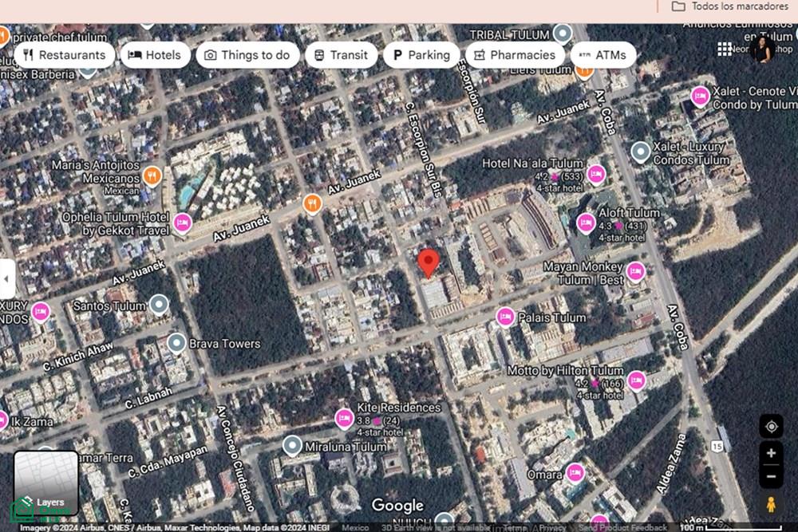Open the Kite Residences hotel marker
The image size is (798, 532).
[x=344, y=419]
